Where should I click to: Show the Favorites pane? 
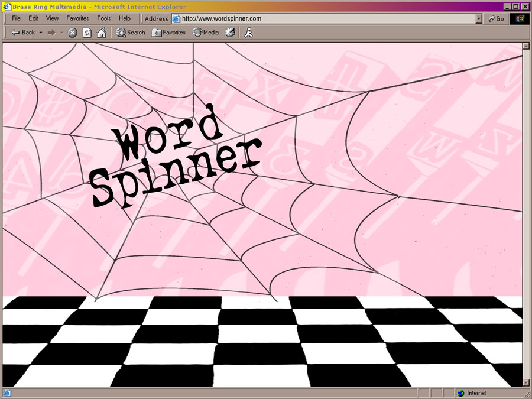(168, 33)
